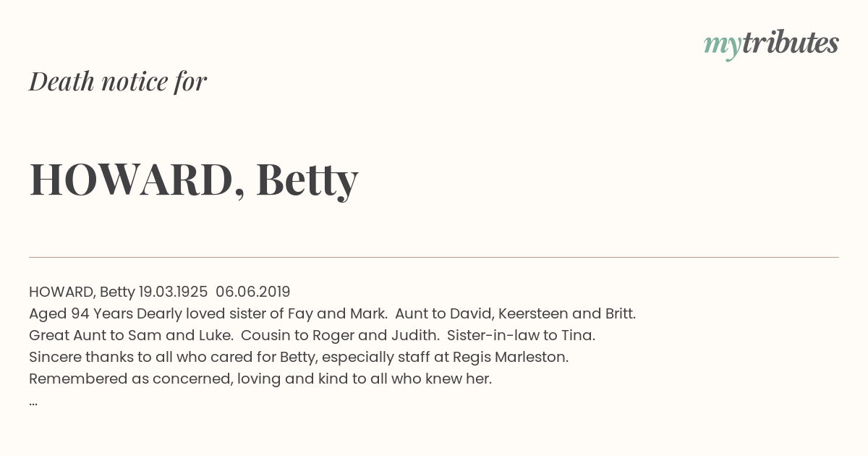Click the word 'tributes' in the logo
Image resolution: width=868 pixels, height=456 pixels.
(791, 43)
